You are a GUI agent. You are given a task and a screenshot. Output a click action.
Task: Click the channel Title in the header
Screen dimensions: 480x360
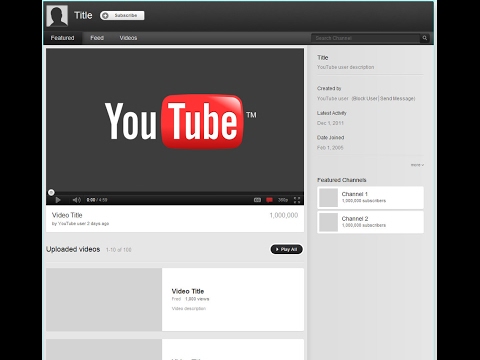click(x=83, y=15)
